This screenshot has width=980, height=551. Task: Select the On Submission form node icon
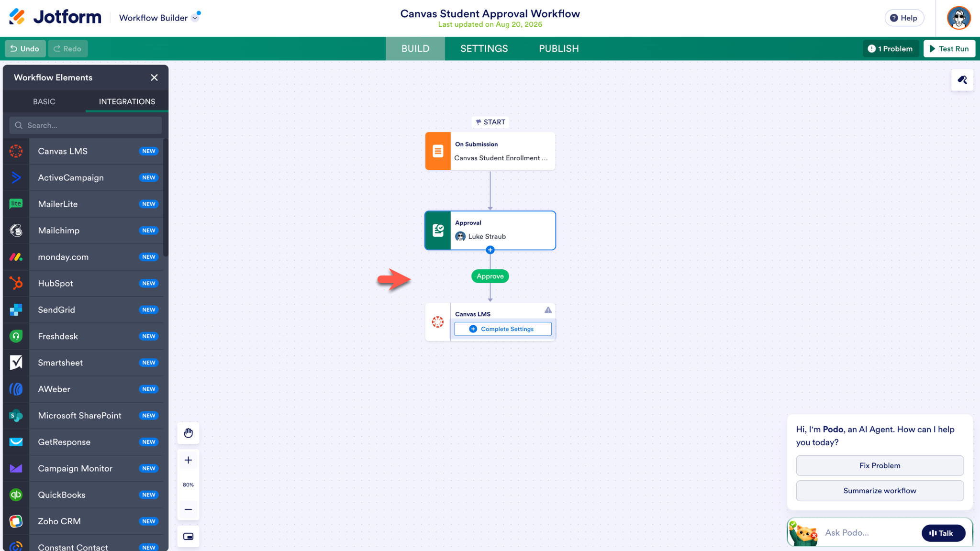pyautogui.click(x=438, y=151)
